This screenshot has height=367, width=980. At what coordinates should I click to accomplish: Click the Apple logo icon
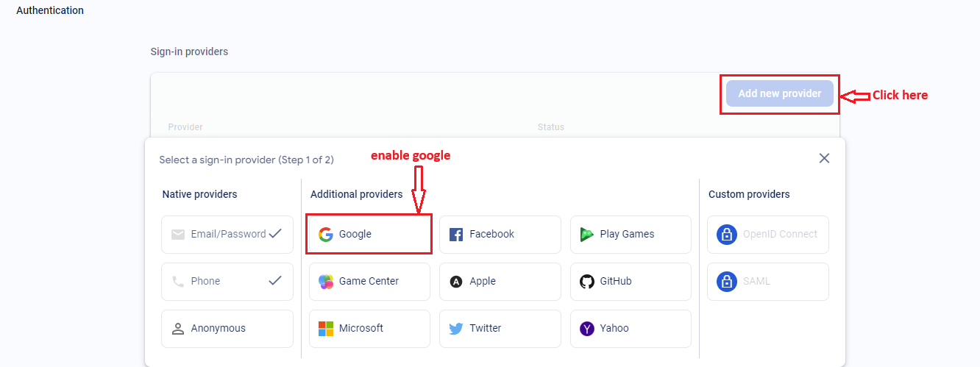coord(456,282)
